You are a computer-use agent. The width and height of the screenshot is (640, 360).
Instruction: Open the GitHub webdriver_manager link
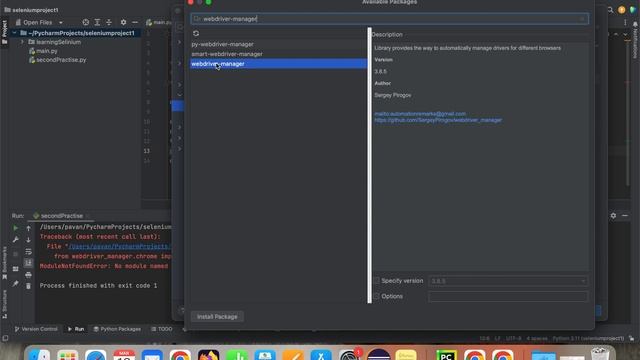(x=438, y=120)
